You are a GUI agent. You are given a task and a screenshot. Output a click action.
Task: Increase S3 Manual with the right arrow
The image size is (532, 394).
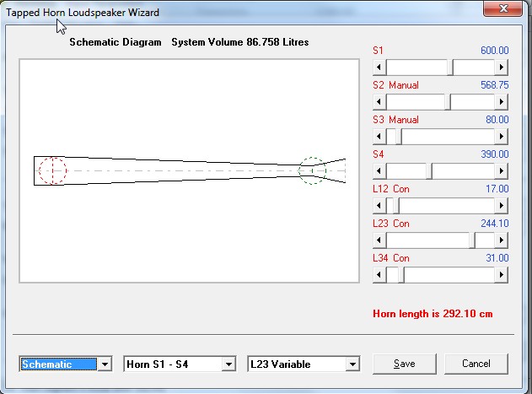(501, 137)
